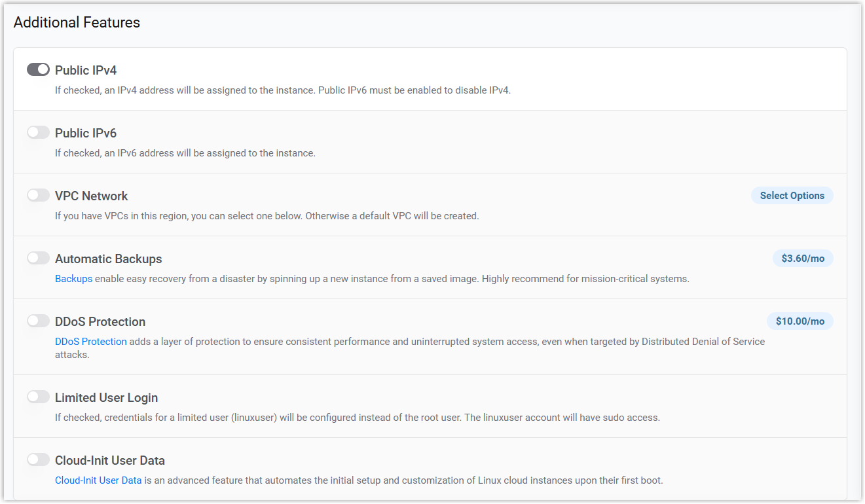Viewport: 865px width, 504px height.
Task: Click the $10.00/mo DDoS price badge
Action: [800, 321]
